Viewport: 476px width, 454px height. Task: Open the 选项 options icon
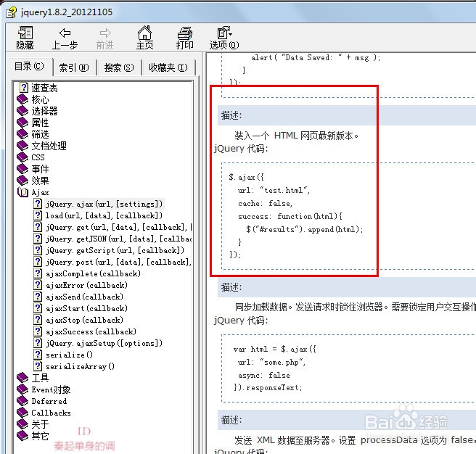tap(224, 33)
